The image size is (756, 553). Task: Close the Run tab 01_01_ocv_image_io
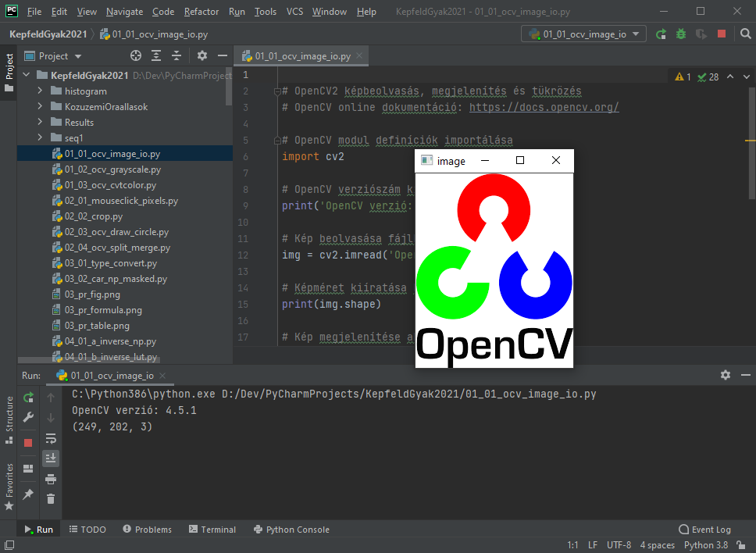click(x=162, y=375)
